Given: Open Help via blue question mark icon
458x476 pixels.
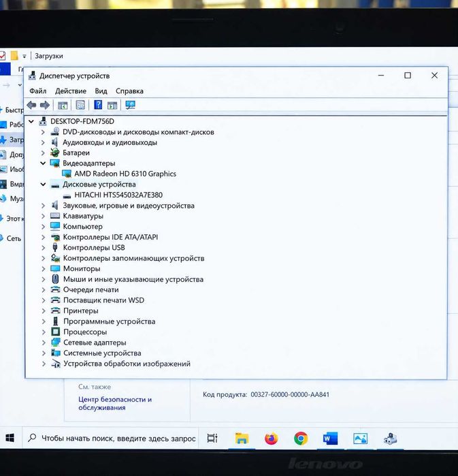Looking at the screenshot, I should click(98, 105).
